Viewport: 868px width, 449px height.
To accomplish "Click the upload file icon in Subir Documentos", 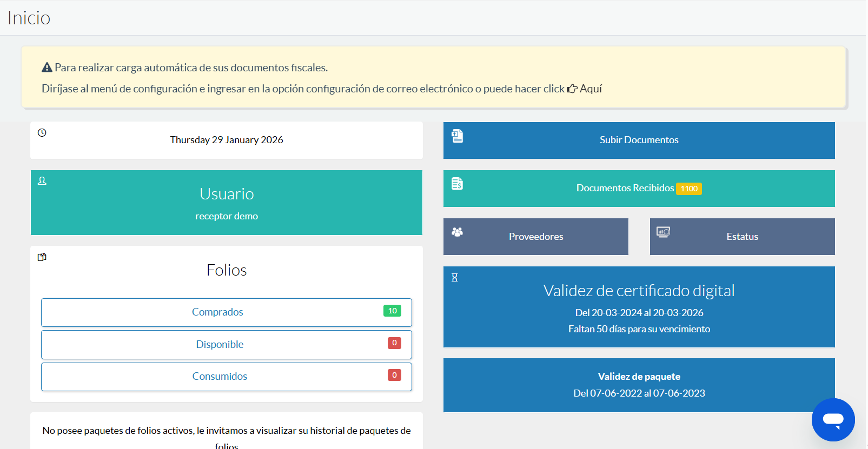I will 458,136.
